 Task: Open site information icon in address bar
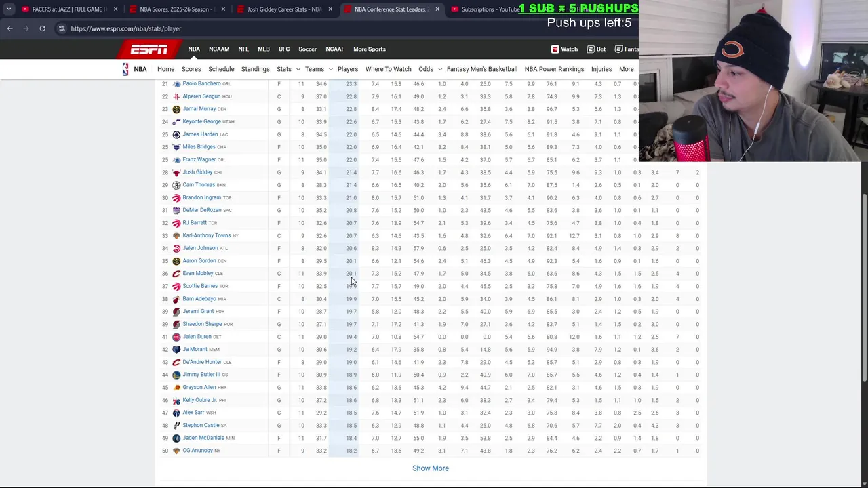point(62,28)
